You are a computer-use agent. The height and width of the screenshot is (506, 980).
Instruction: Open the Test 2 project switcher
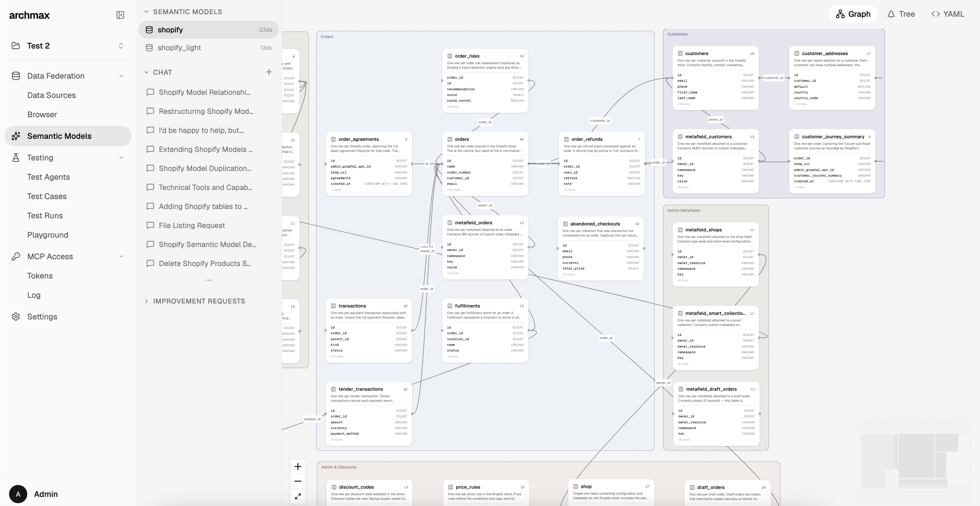click(120, 46)
